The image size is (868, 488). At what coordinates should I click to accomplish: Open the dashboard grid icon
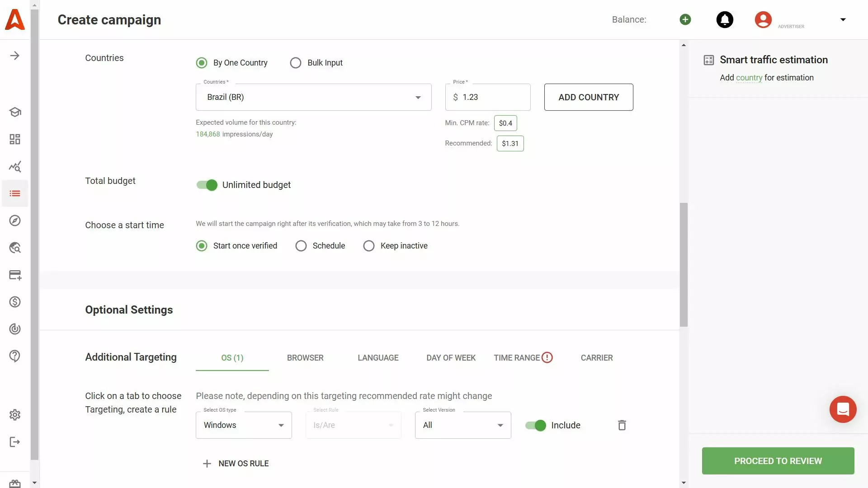tap(15, 139)
